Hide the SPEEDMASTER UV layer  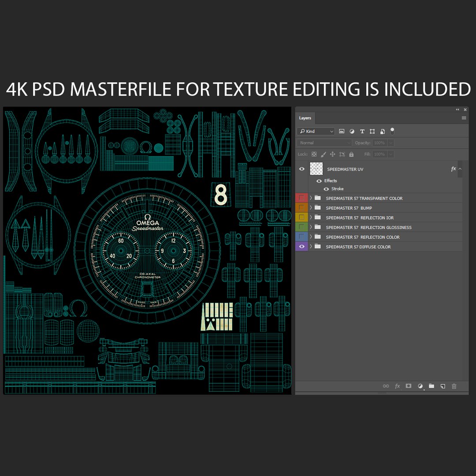click(302, 169)
